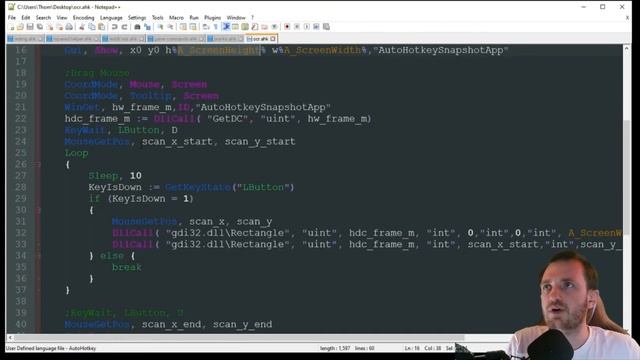Viewport: 640px width, 360px height.
Task: Start macro recording with red dot icon
Action: pyautogui.click(x=287, y=27)
